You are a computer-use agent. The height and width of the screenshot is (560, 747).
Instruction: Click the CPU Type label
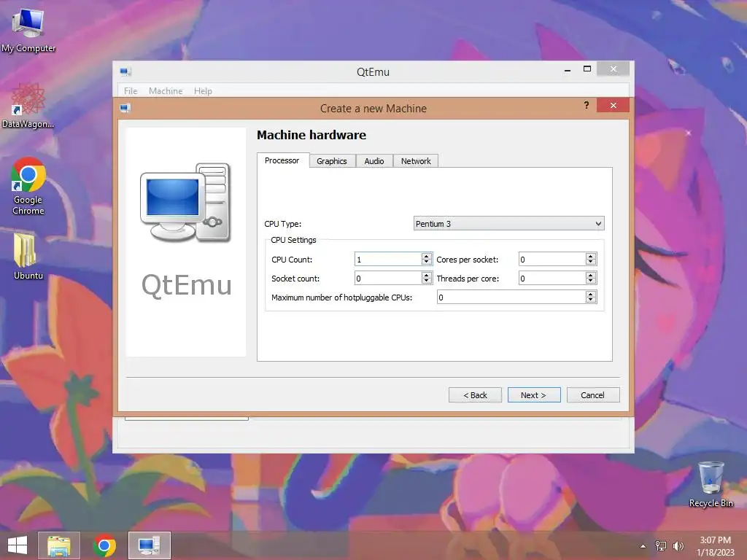[283, 224]
